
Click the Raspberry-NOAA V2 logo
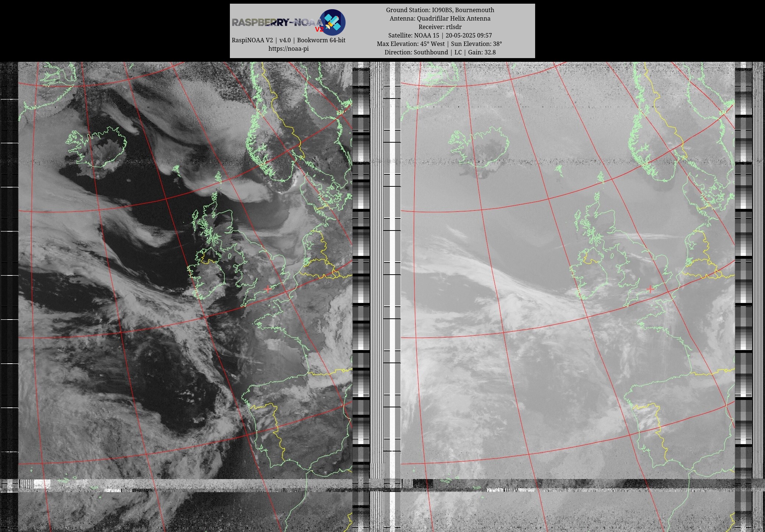(288, 22)
